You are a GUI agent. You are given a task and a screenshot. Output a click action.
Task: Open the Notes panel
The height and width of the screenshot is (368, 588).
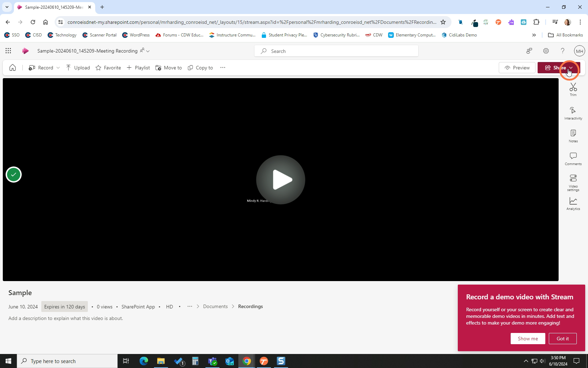573,136
